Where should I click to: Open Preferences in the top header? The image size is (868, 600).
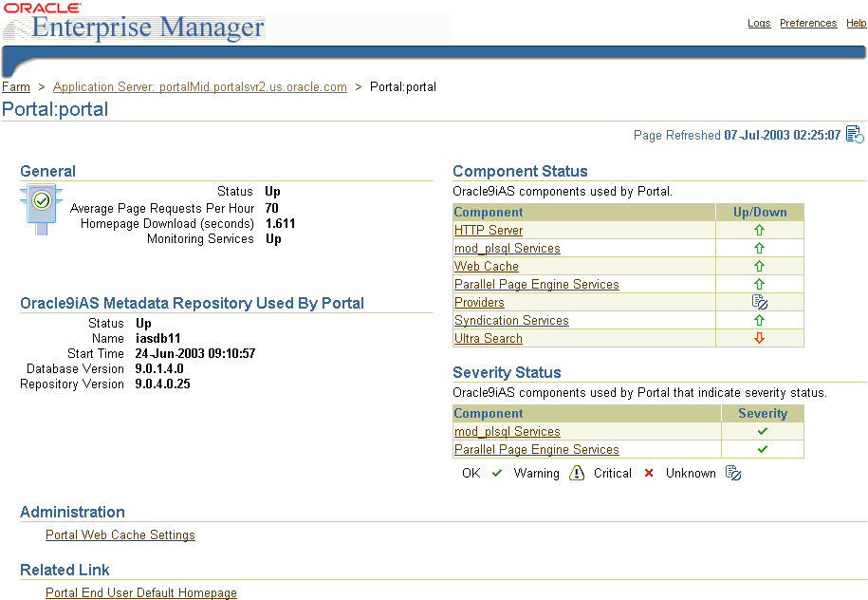pyautogui.click(x=808, y=24)
